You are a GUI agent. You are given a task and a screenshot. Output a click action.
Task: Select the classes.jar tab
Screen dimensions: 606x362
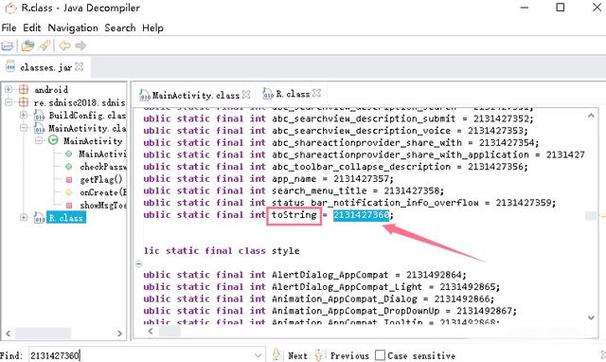[45, 67]
